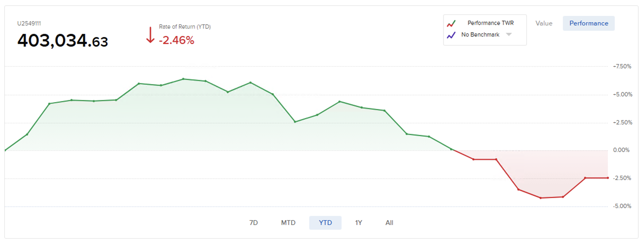Select the MTD time range
644x243 pixels.
click(288, 223)
